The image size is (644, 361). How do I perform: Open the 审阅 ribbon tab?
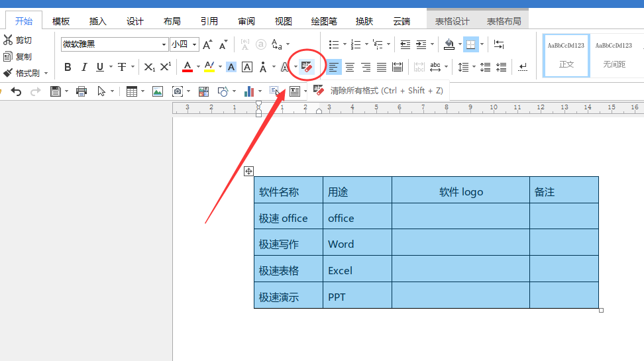tap(246, 21)
